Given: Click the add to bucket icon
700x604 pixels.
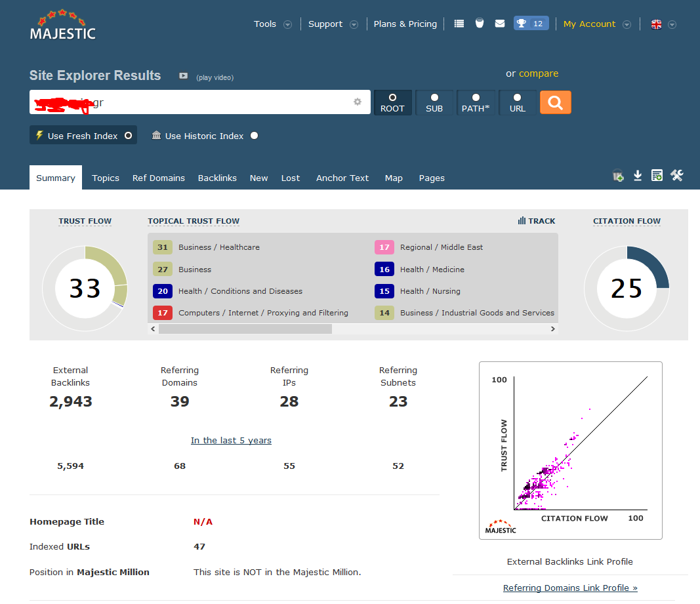Looking at the screenshot, I should coord(618,176).
